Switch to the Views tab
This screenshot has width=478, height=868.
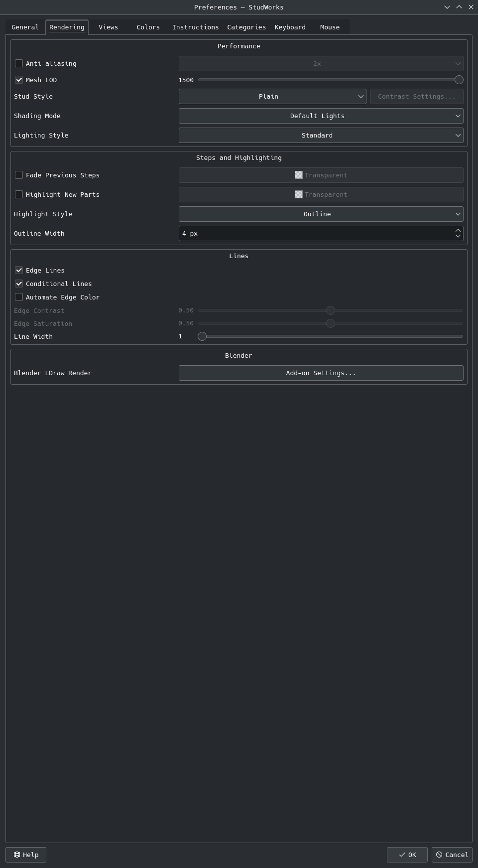(108, 27)
